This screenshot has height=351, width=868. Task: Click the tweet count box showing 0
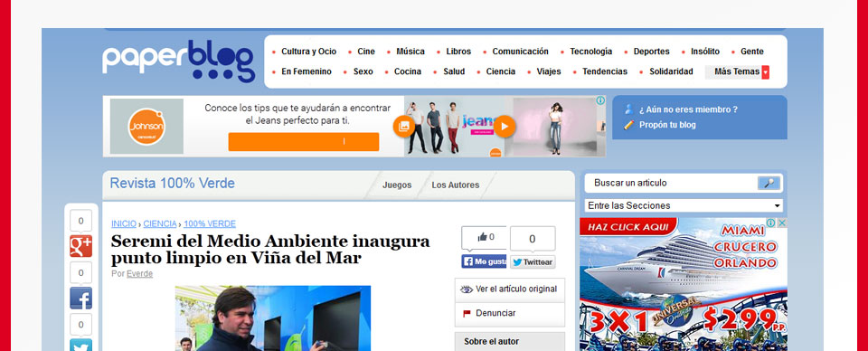click(533, 239)
